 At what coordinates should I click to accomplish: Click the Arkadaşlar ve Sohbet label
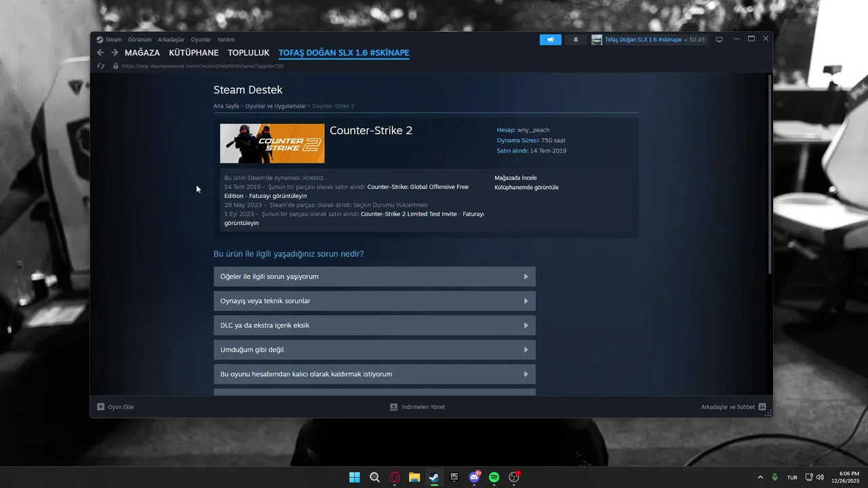click(x=728, y=407)
